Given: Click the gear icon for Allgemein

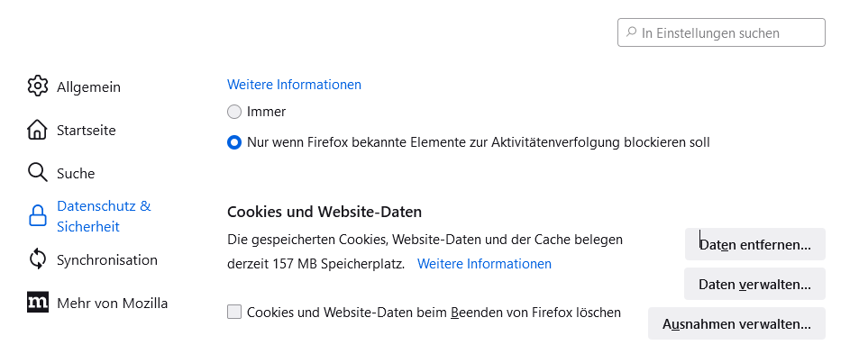Looking at the screenshot, I should pos(37,86).
